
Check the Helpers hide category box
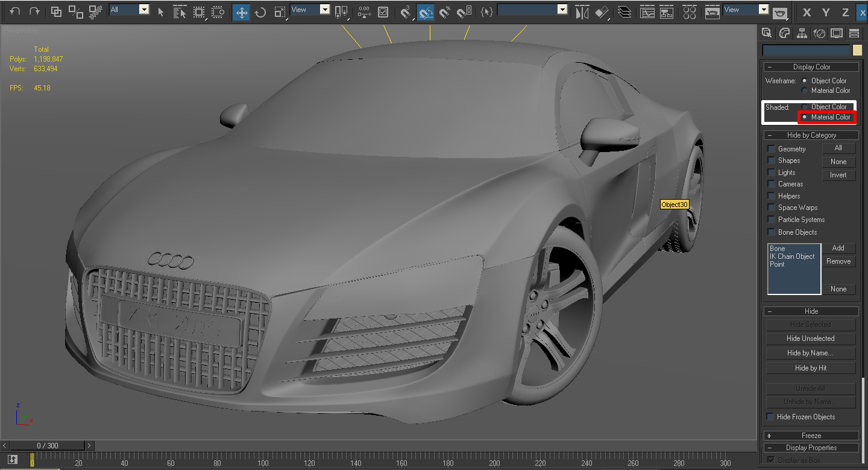(771, 196)
